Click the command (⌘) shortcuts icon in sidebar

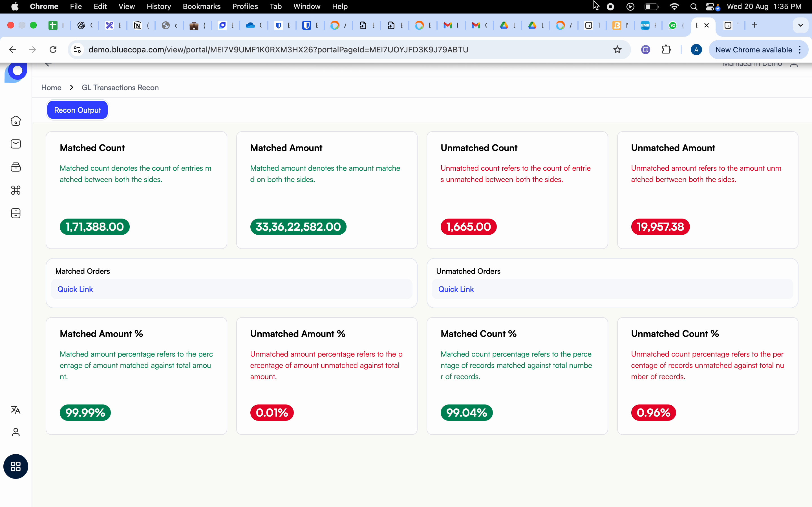(x=16, y=190)
